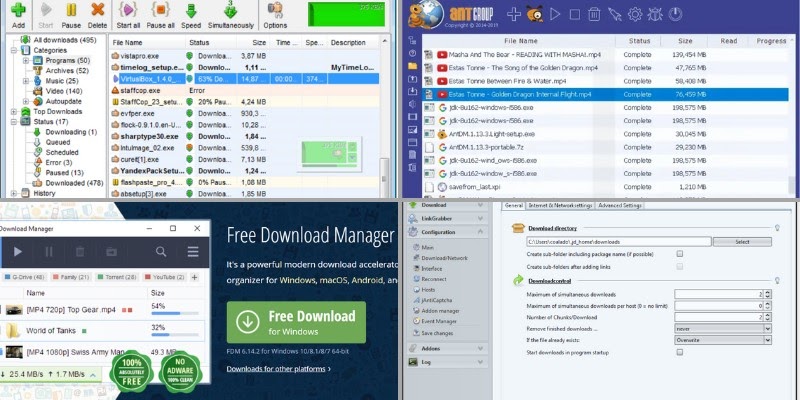Click the question mark icon in Ant sidebar

[412, 53]
